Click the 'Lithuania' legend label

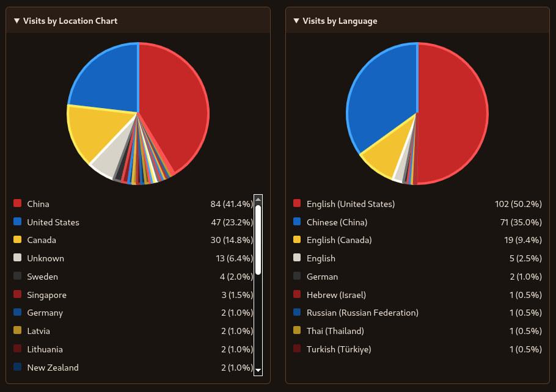pyautogui.click(x=45, y=349)
